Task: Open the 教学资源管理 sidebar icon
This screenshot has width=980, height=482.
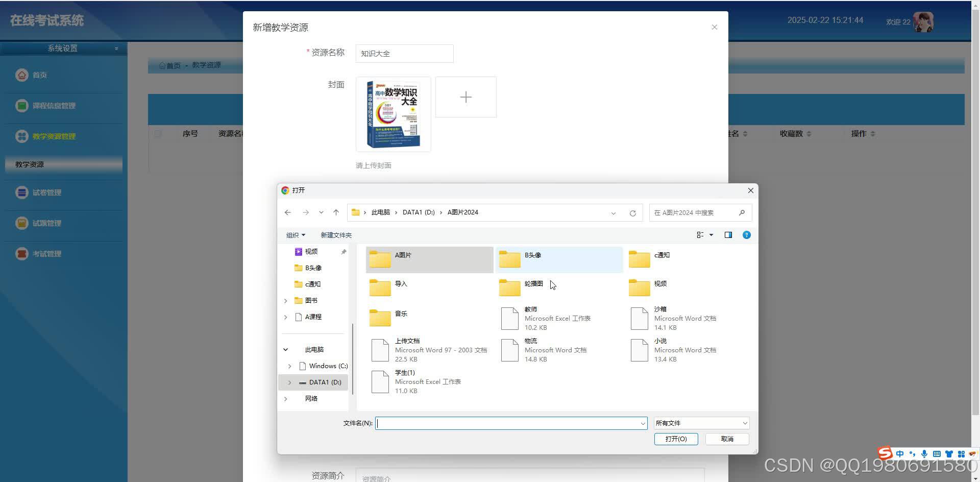Action: [21, 136]
